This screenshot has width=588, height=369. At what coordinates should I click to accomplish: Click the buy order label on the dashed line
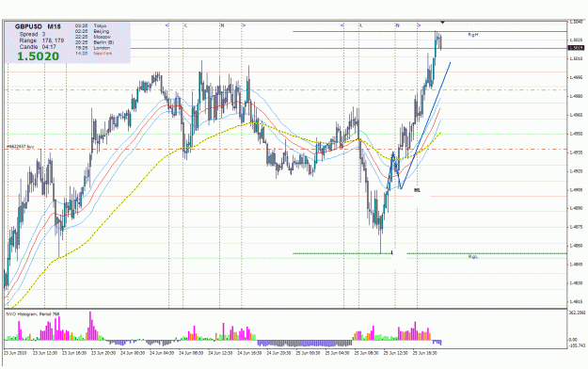click(x=21, y=147)
